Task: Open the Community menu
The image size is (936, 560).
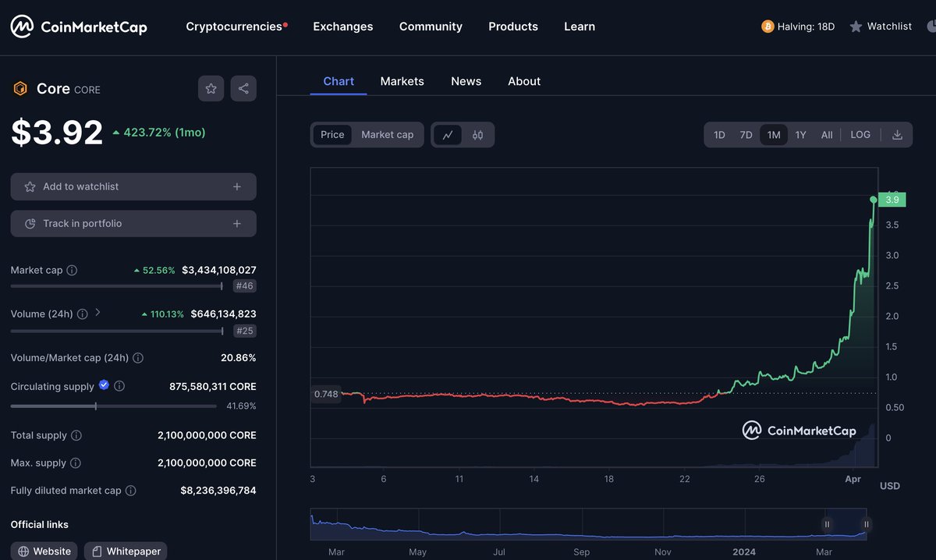Action: click(x=431, y=27)
